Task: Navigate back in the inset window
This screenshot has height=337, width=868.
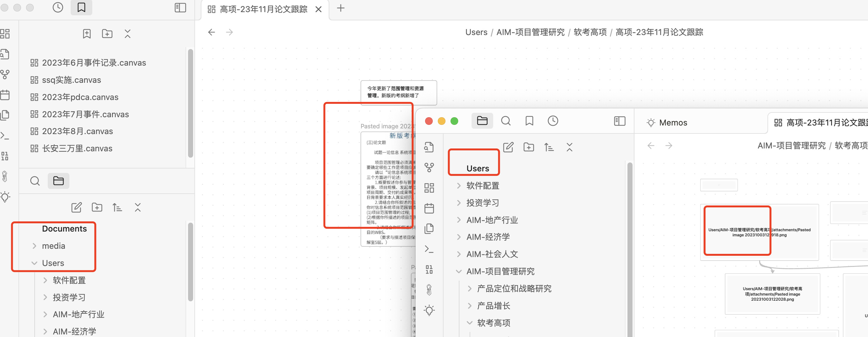Action: pyautogui.click(x=651, y=145)
